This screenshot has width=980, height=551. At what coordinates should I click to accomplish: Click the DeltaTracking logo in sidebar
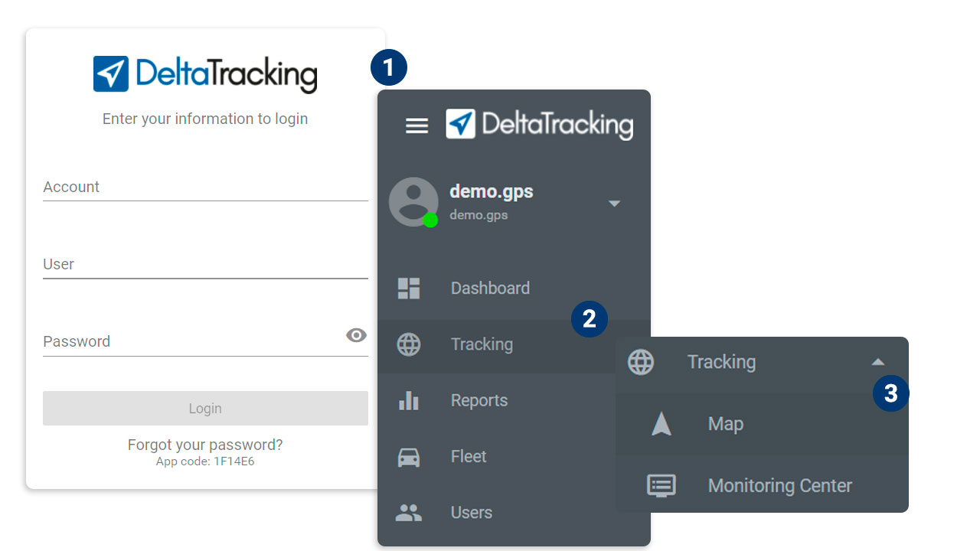pos(540,124)
